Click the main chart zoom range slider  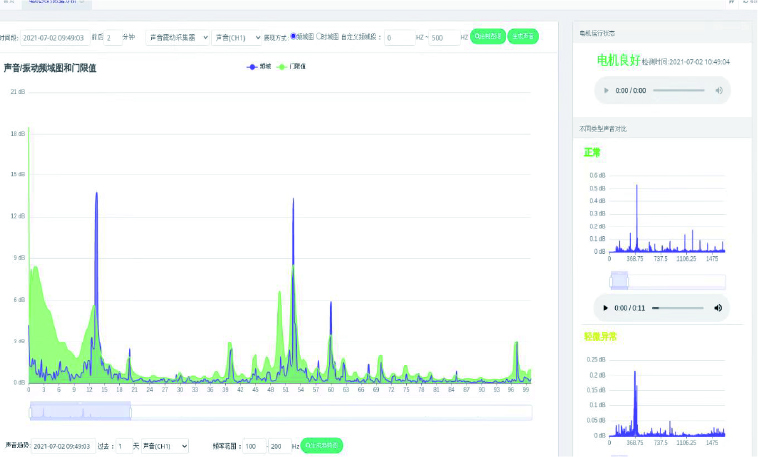pyautogui.click(x=80, y=411)
